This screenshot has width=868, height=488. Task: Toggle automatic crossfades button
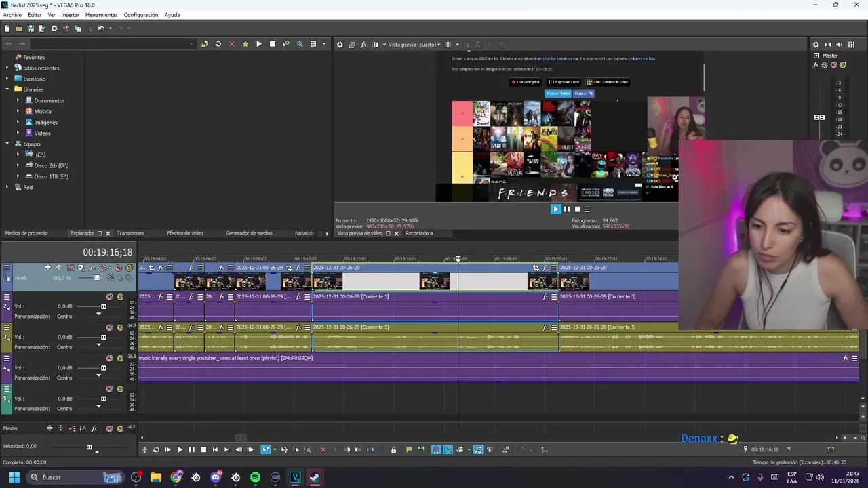click(448, 449)
